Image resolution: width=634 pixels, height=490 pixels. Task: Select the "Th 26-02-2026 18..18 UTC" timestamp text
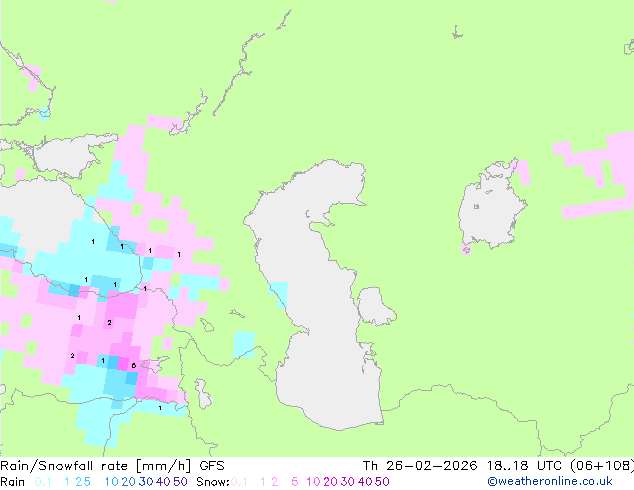(463, 466)
